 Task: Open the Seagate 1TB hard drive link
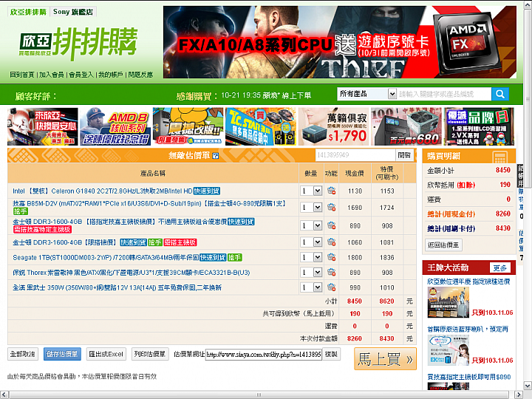(106, 258)
